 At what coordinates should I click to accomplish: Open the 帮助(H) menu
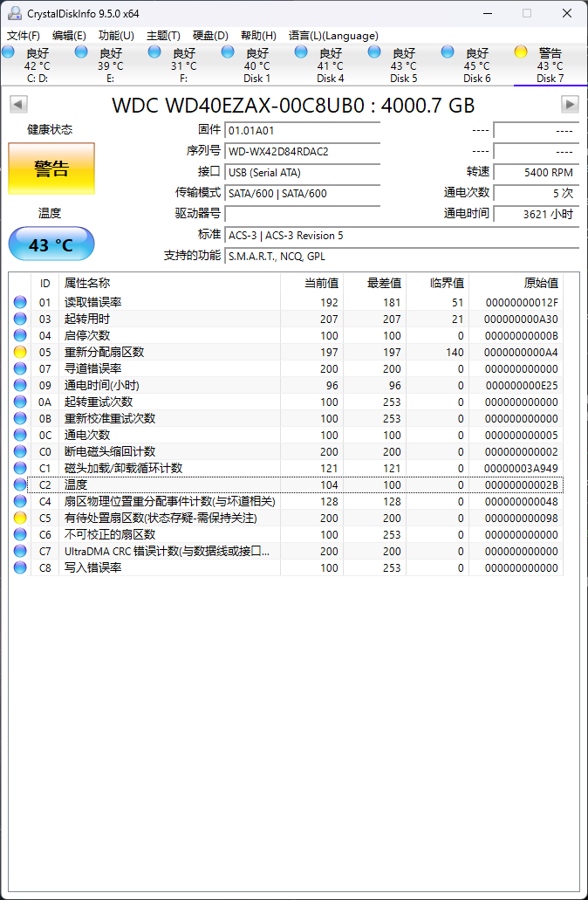(x=258, y=36)
